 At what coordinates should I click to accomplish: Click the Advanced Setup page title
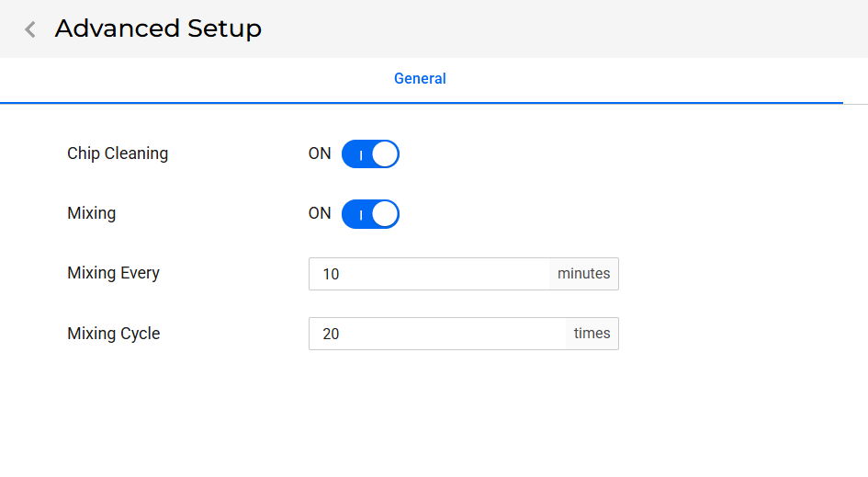click(158, 28)
